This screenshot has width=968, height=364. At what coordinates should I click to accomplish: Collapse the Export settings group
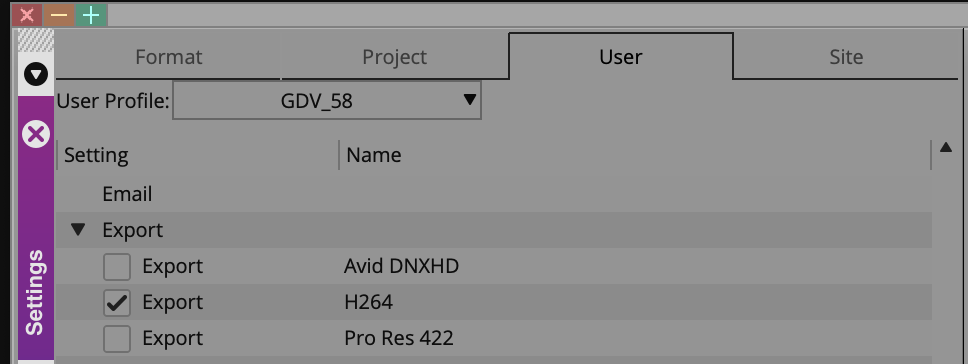coord(78,230)
